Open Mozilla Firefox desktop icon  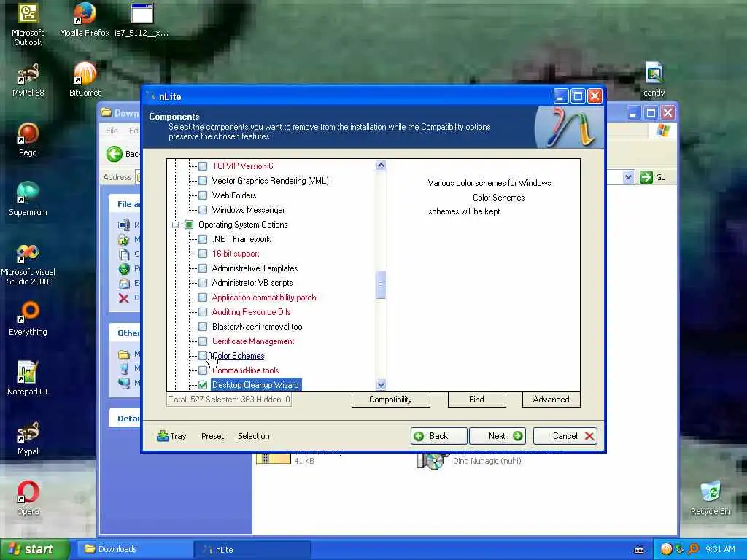[85, 20]
